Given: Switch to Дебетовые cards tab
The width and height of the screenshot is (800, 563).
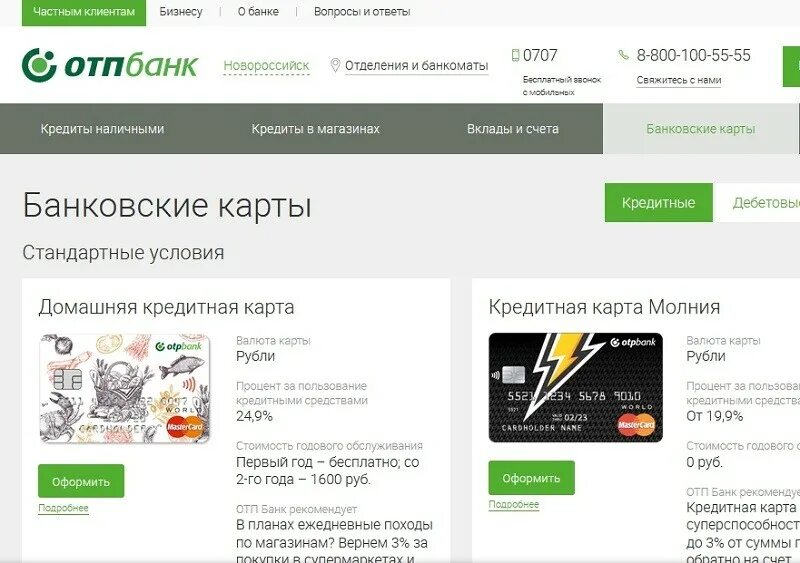Looking at the screenshot, I should click(x=758, y=203).
